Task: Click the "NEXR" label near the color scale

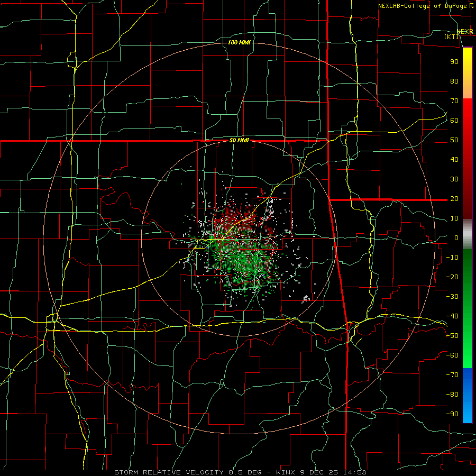Action: click(x=465, y=32)
